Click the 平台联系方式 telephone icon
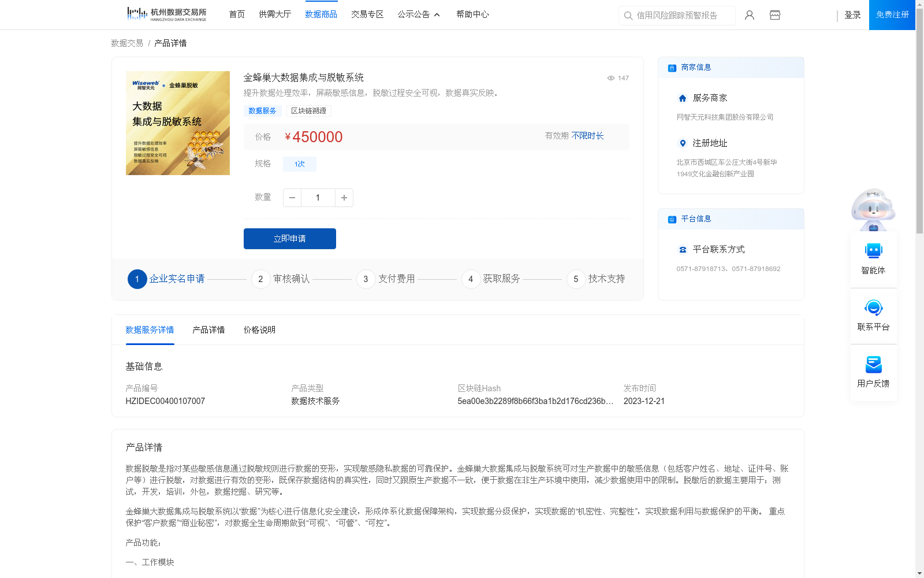Image resolution: width=924 pixels, height=578 pixels. [x=683, y=250]
